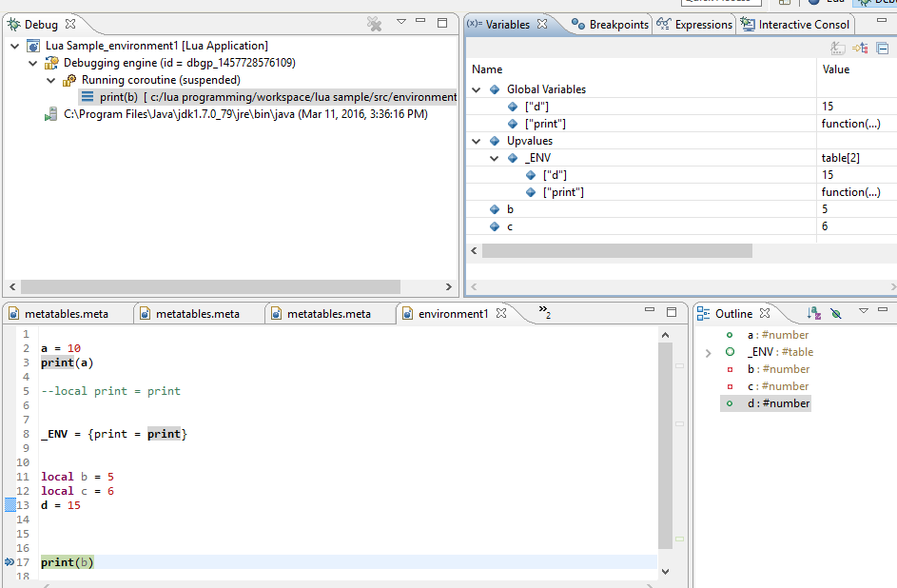
Task: Toggle Show Logical Structure in Variables
Action: (860, 48)
